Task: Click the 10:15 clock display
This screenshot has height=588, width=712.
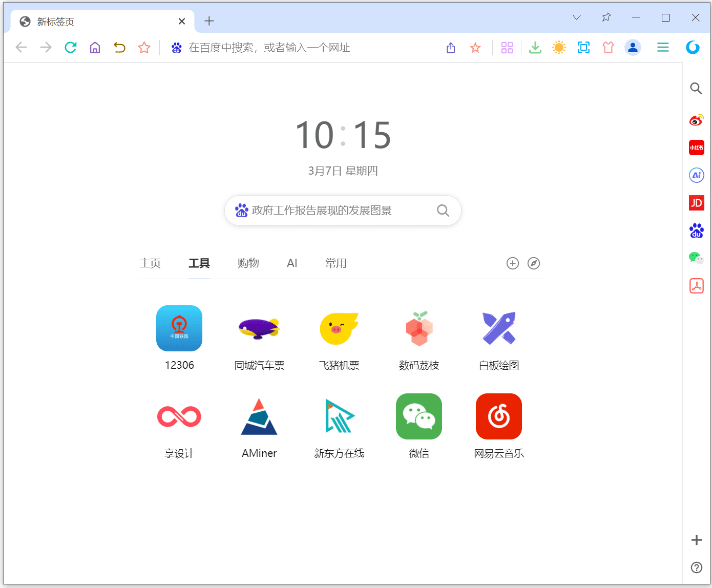Action: [343, 135]
